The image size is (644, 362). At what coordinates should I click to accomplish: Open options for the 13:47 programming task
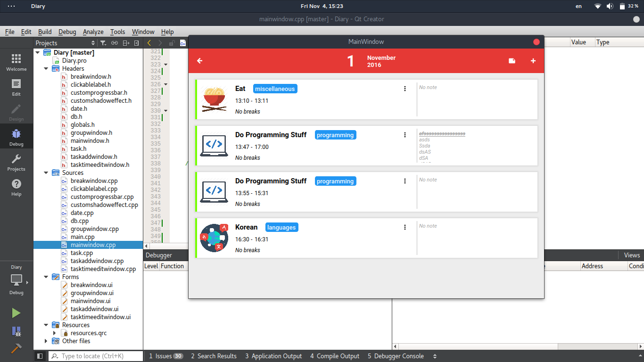405,135
